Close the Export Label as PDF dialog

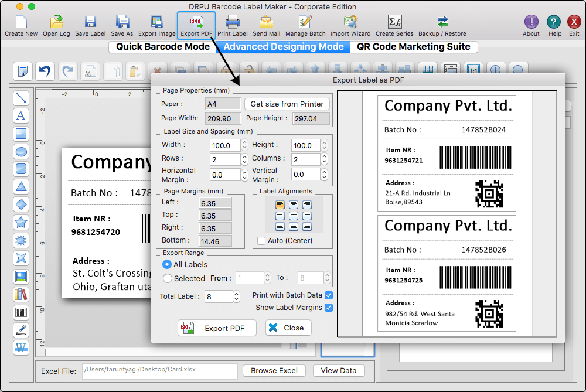point(288,328)
